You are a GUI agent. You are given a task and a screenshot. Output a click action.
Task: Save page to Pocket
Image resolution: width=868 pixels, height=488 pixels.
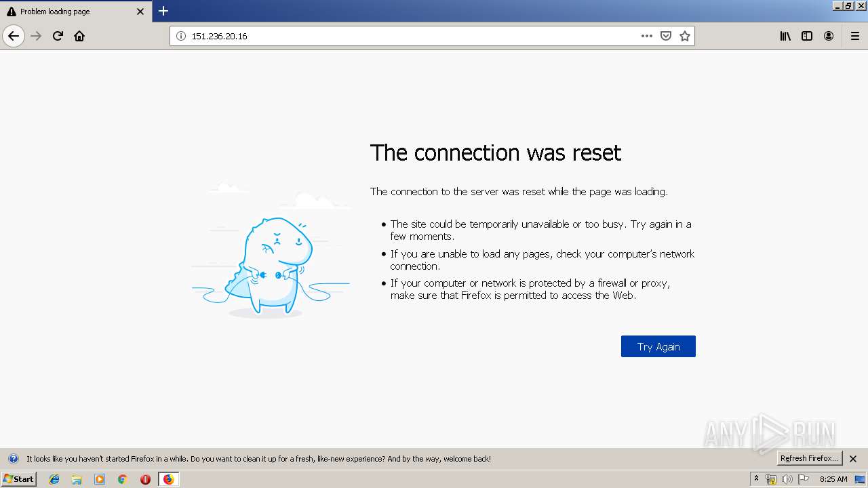pyautogui.click(x=666, y=36)
